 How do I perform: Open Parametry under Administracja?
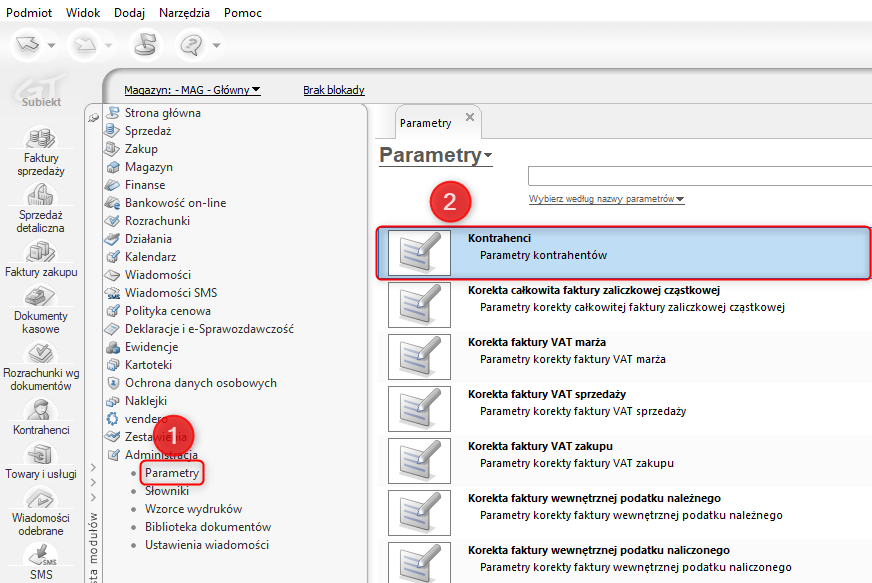click(172, 473)
